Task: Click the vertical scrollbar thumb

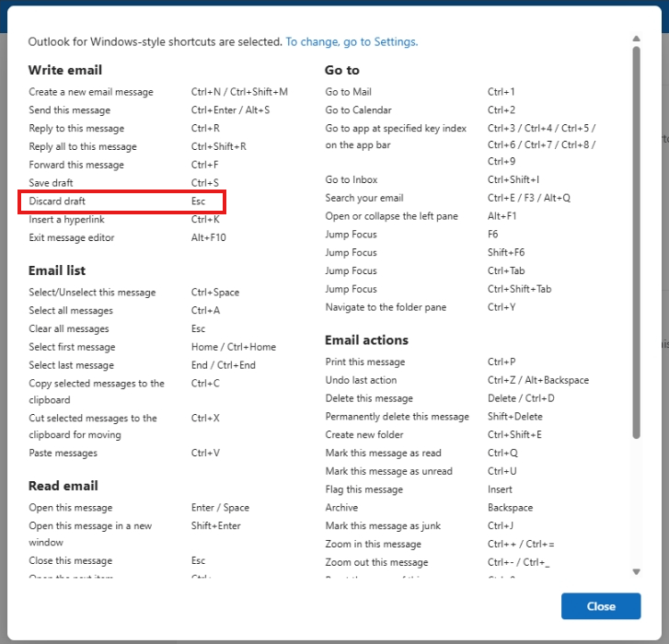Action: (636, 242)
